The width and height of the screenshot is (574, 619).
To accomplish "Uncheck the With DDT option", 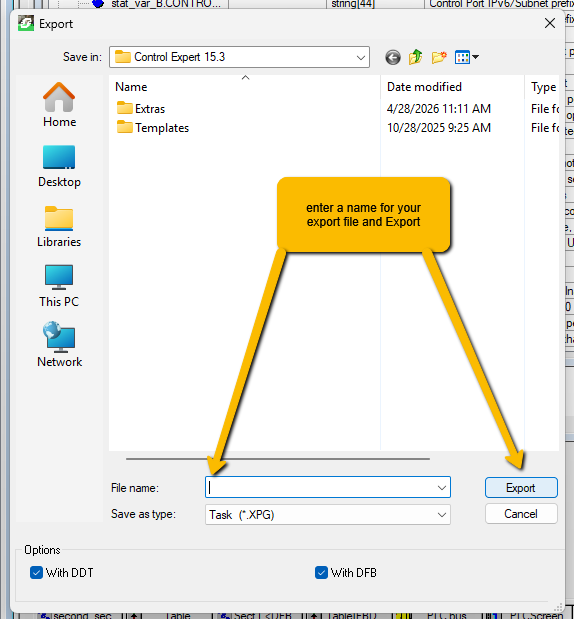I will [36, 572].
